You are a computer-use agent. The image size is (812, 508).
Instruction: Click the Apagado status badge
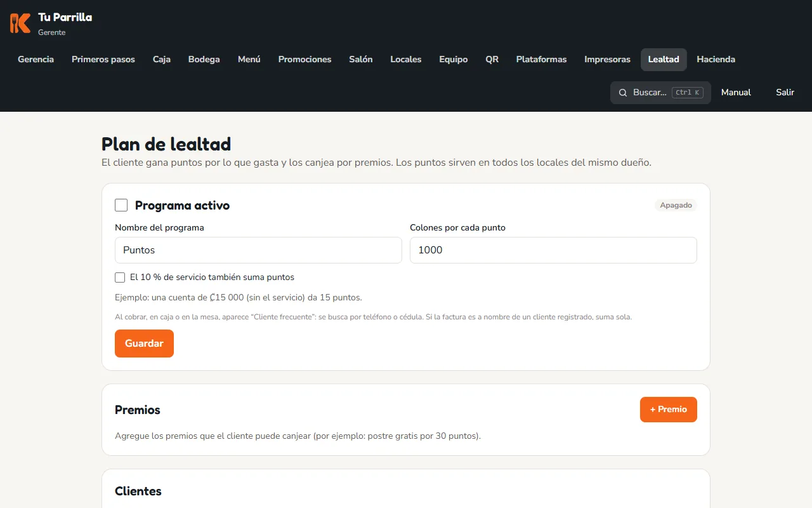click(676, 205)
